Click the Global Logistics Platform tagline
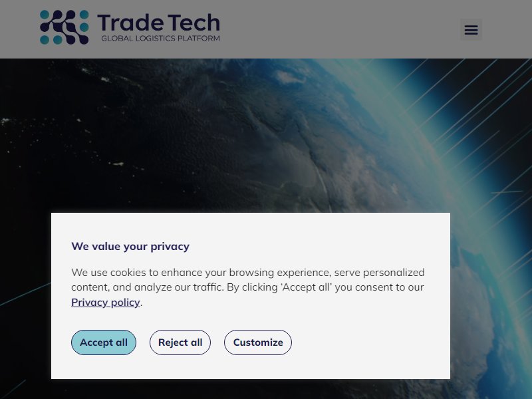 [x=160, y=39]
